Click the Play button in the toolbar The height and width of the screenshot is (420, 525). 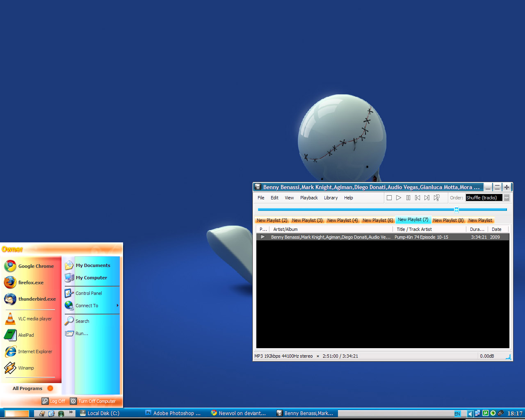[398, 198]
